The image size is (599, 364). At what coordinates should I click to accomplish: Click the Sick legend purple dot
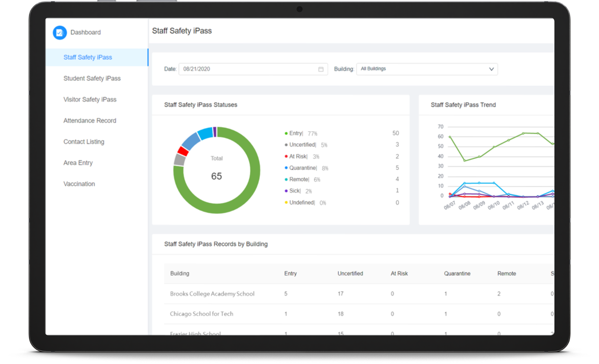point(286,191)
